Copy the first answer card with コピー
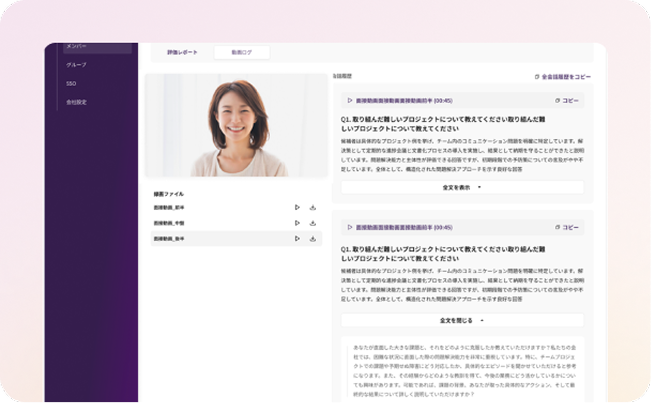651x403 pixels. 566,100
